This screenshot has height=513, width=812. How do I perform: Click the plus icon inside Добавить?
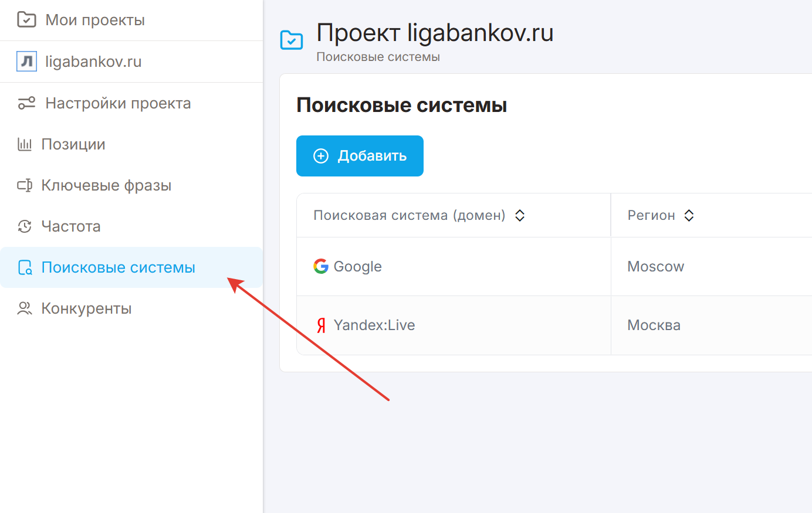321,156
